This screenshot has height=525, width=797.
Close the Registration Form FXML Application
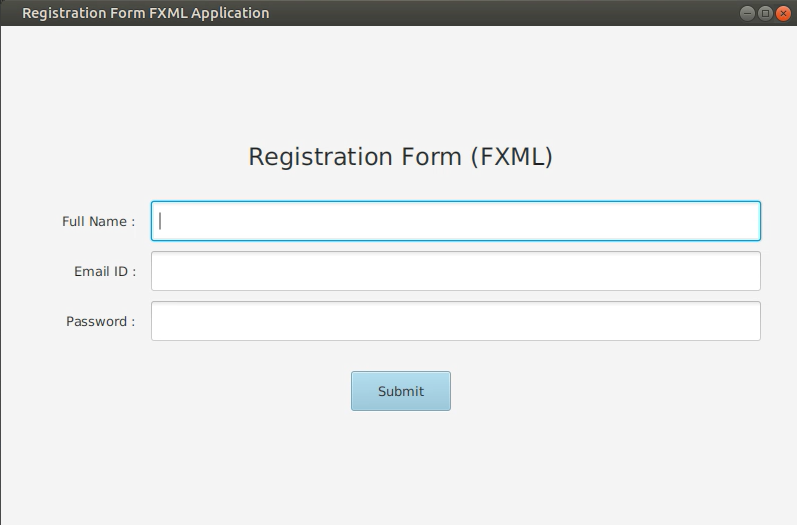[783, 13]
